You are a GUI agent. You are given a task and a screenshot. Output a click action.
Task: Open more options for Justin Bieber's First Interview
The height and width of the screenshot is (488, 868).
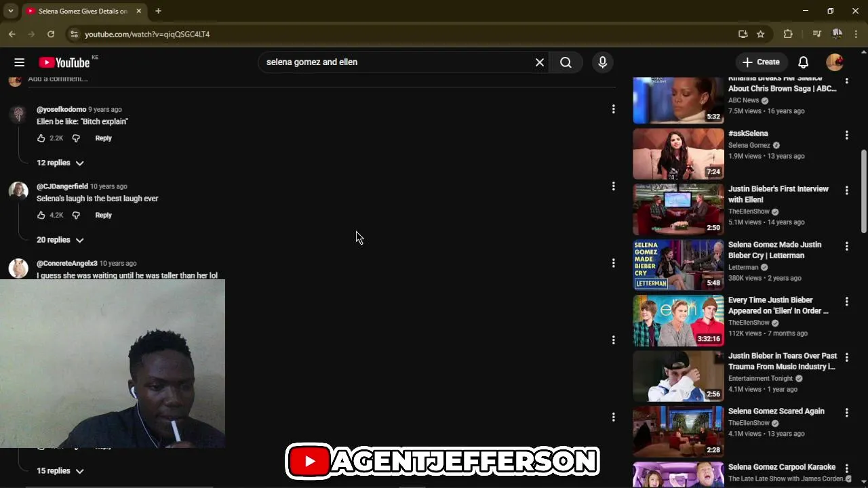[x=846, y=191]
